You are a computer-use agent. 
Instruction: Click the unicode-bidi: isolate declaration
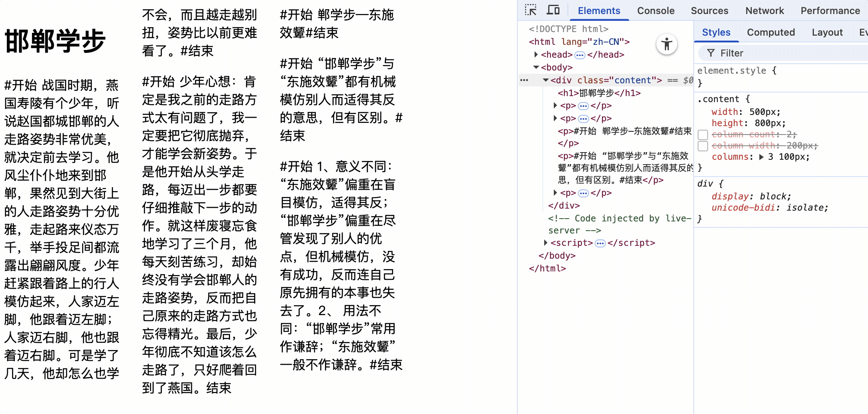pos(770,208)
